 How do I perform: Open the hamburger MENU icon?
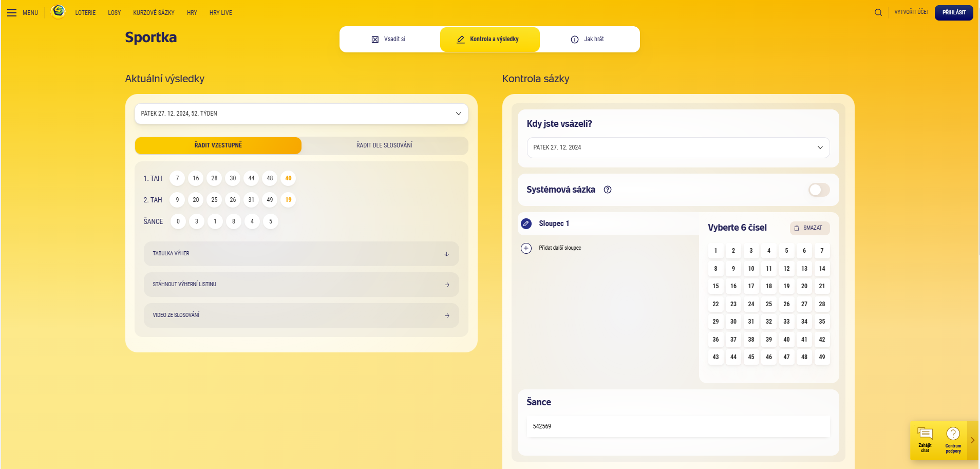point(12,13)
